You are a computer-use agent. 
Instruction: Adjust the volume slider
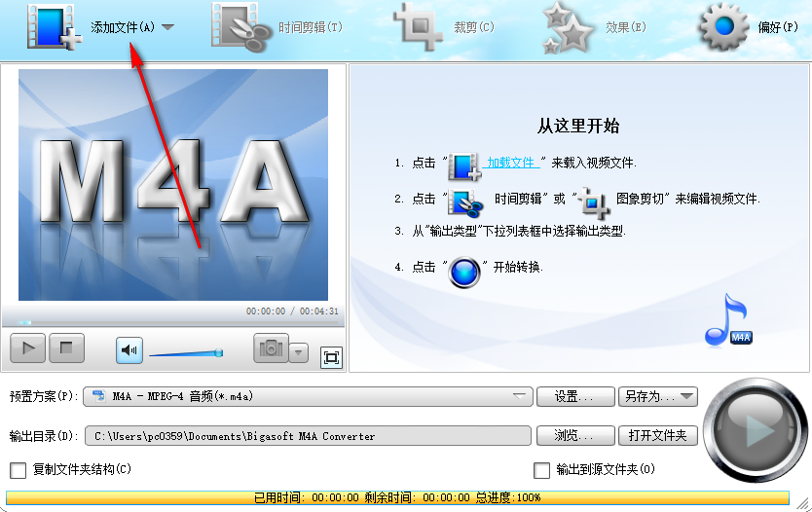pos(186,353)
